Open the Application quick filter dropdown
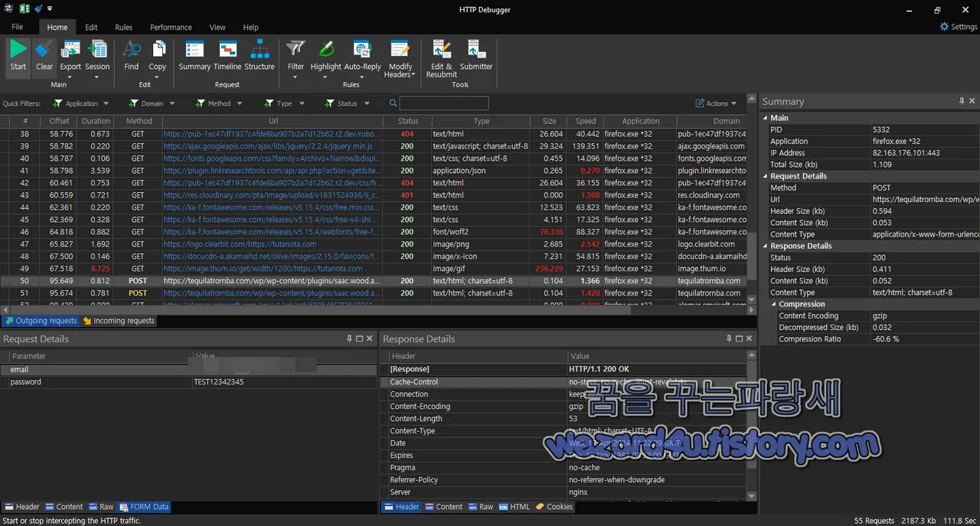 point(81,103)
